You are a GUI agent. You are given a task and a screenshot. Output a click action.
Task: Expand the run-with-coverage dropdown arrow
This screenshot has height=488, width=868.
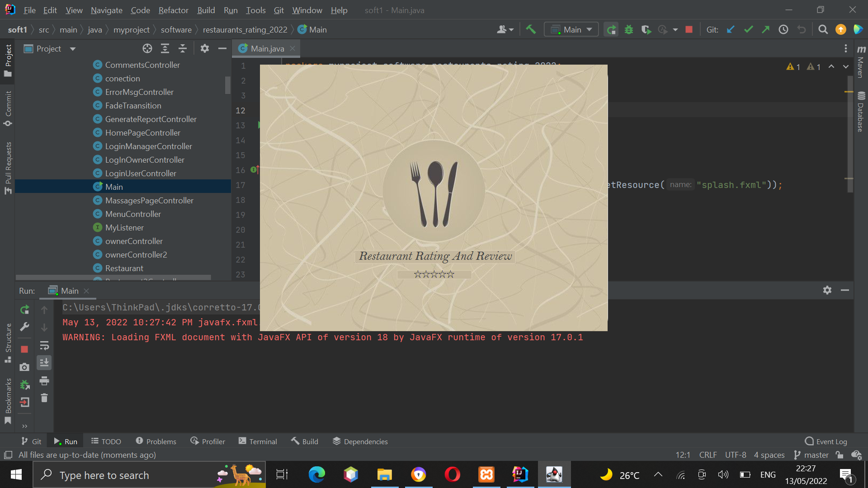(x=675, y=29)
